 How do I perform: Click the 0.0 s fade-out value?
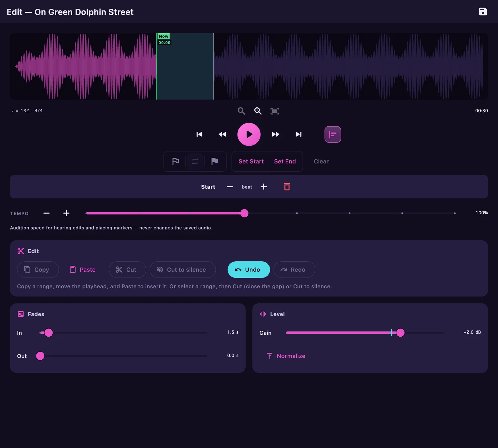tap(233, 356)
